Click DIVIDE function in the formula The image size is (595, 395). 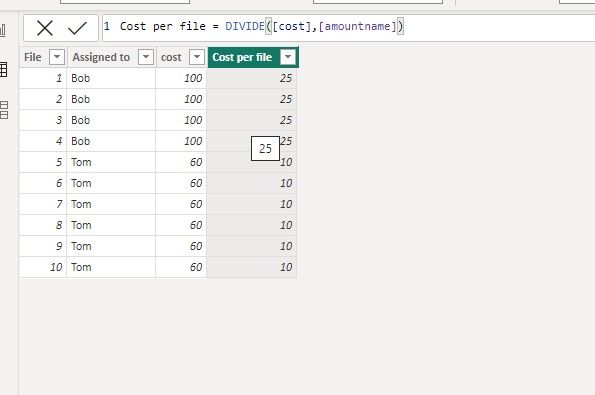[245, 26]
